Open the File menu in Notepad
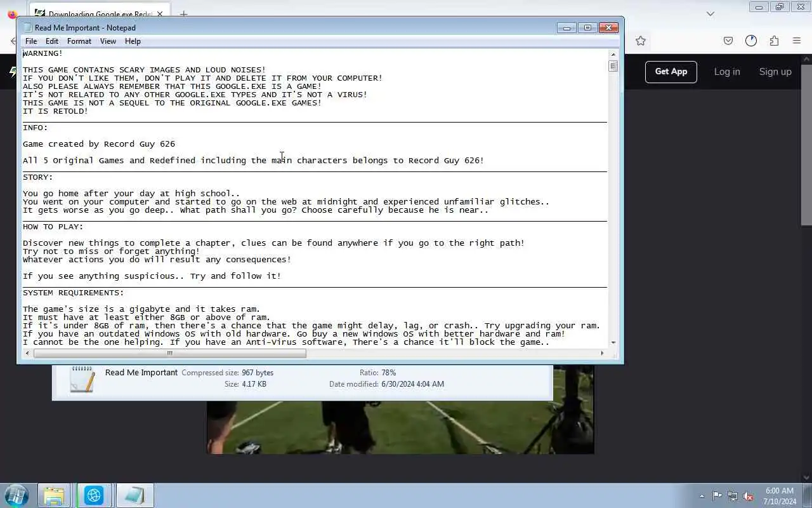This screenshot has width=812, height=508. [30, 41]
